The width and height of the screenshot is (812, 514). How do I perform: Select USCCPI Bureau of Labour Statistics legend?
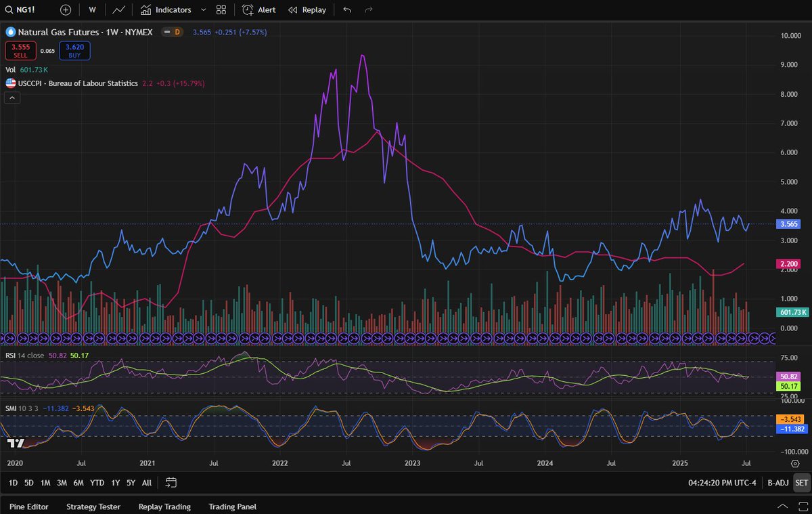pyautogui.click(x=78, y=83)
